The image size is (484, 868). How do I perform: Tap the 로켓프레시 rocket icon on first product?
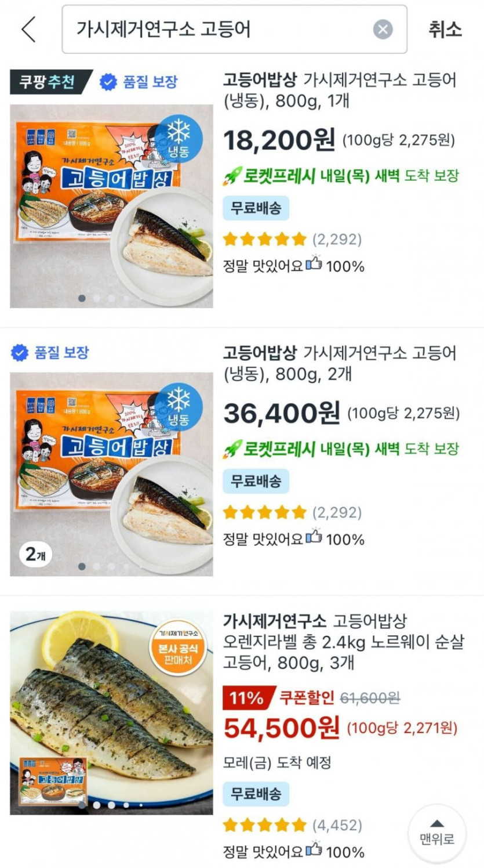232,176
